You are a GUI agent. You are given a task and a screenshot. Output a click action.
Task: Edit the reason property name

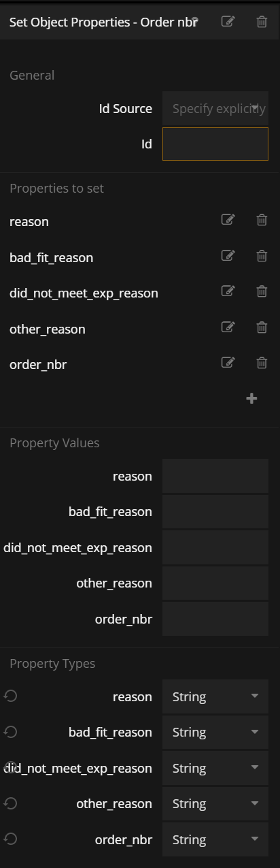(228, 220)
